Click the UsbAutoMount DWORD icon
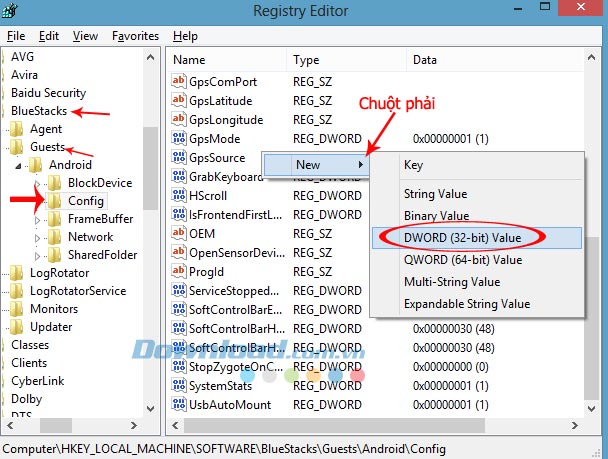The image size is (608, 459). point(178,404)
